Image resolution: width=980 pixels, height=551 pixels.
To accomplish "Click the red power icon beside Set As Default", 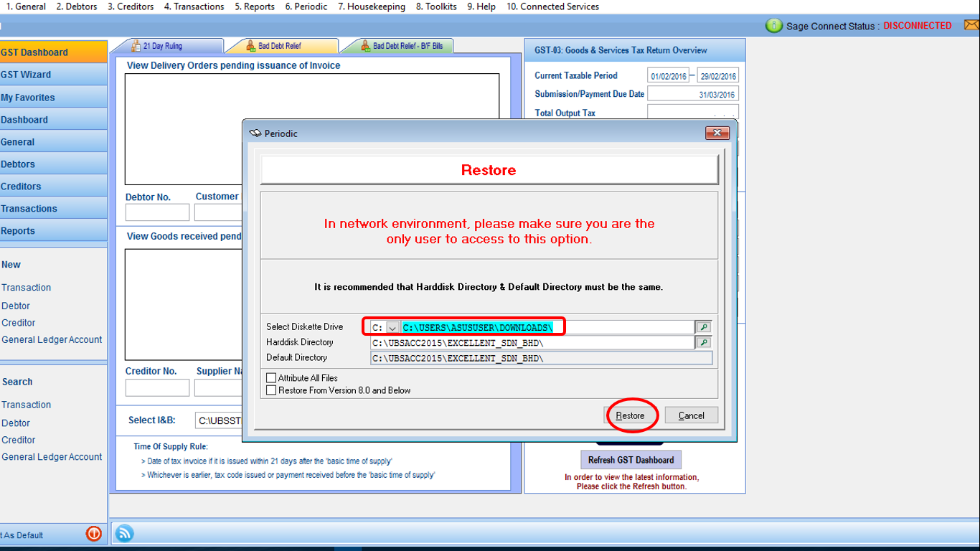I will pos(93,534).
